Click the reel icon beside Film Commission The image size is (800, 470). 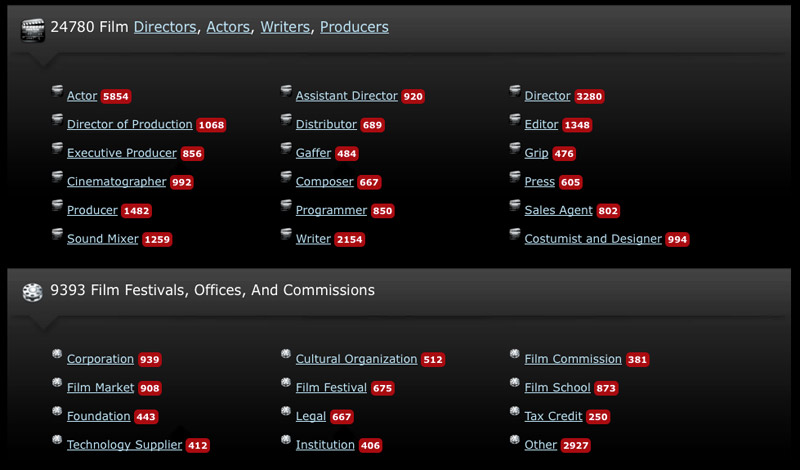point(515,356)
